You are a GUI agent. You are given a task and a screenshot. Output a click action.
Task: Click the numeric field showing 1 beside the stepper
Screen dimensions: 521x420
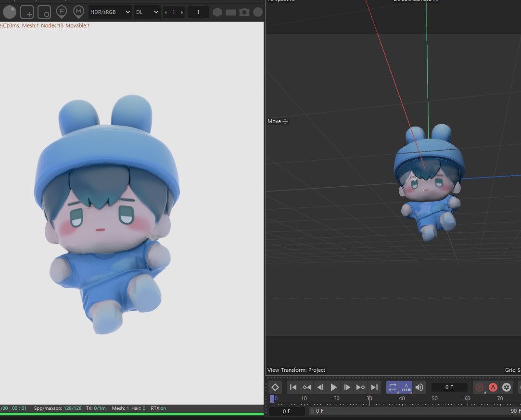click(x=198, y=12)
